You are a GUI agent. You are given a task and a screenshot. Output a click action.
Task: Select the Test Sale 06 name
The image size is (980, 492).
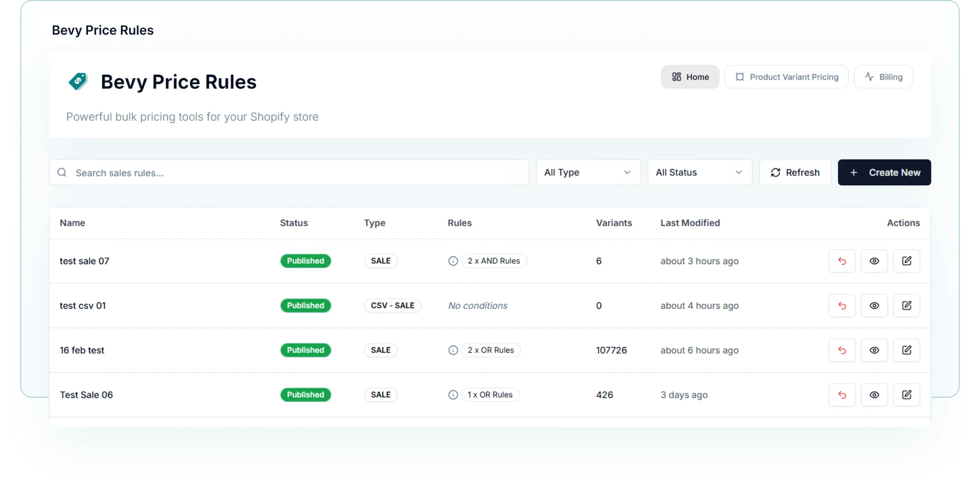click(x=87, y=395)
